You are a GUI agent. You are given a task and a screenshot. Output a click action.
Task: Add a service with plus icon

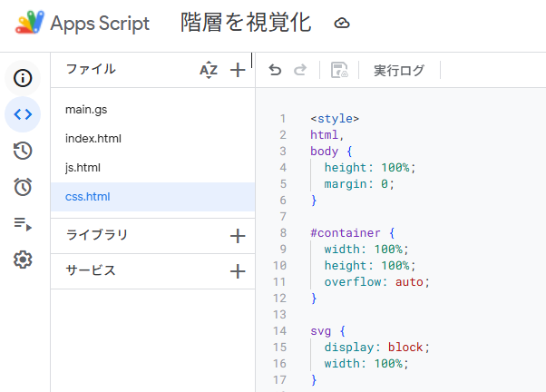pyautogui.click(x=238, y=270)
